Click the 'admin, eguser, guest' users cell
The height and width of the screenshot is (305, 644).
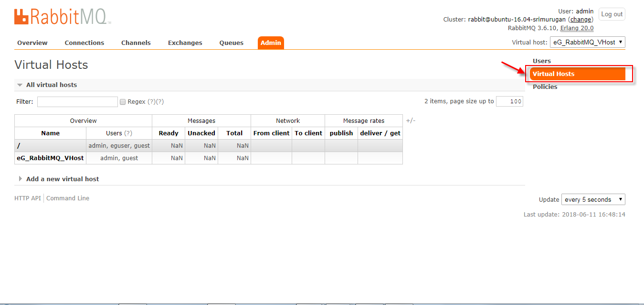click(119, 145)
